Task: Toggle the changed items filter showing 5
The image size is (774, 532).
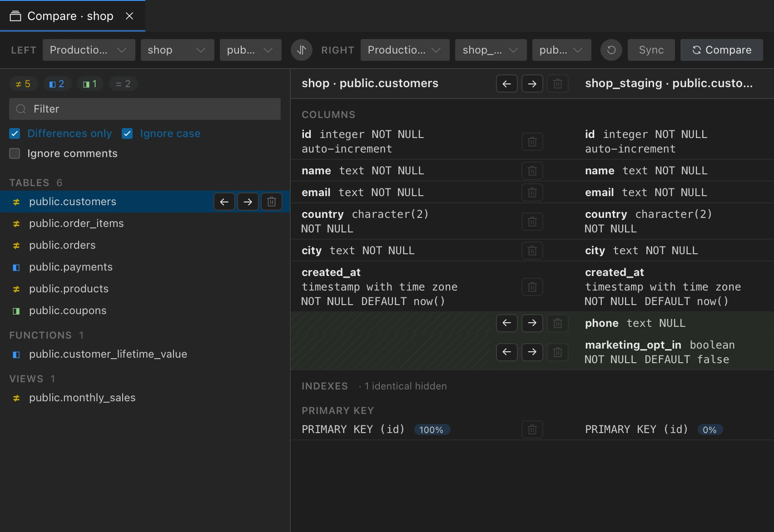Action: pyautogui.click(x=23, y=84)
